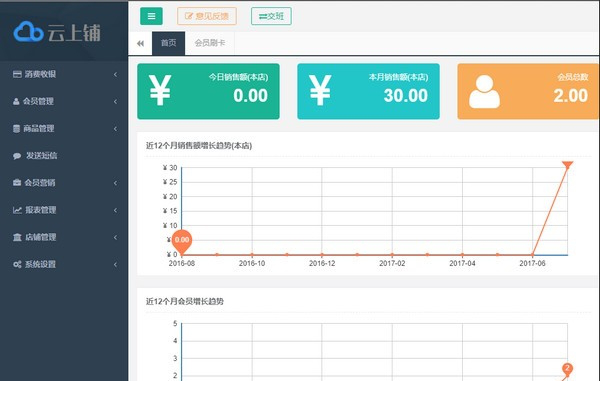Switch to the 首页 tab
Image resolution: width=600 pixels, height=396 pixels.
pos(168,43)
